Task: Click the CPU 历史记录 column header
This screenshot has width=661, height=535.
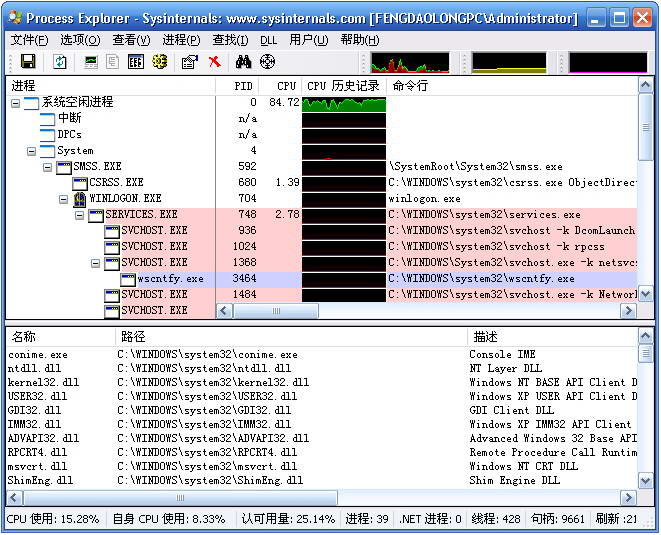Action: [344, 86]
